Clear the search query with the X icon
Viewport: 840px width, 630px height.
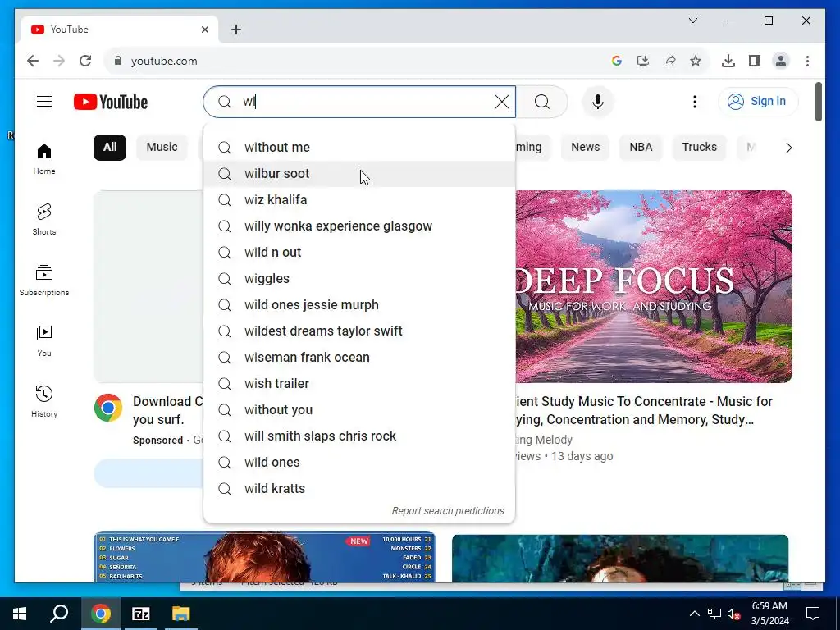tap(501, 102)
